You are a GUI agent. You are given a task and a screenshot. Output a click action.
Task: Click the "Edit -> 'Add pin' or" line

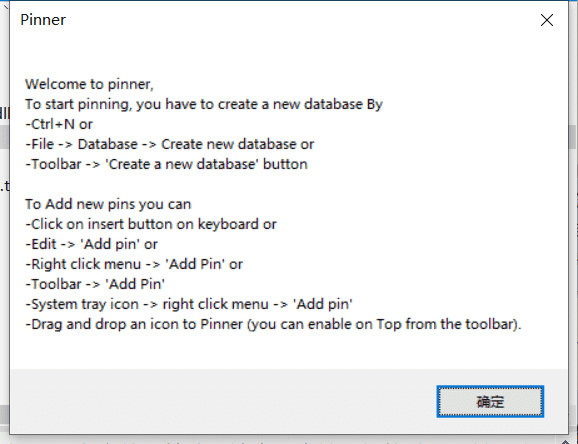(91, 244)
